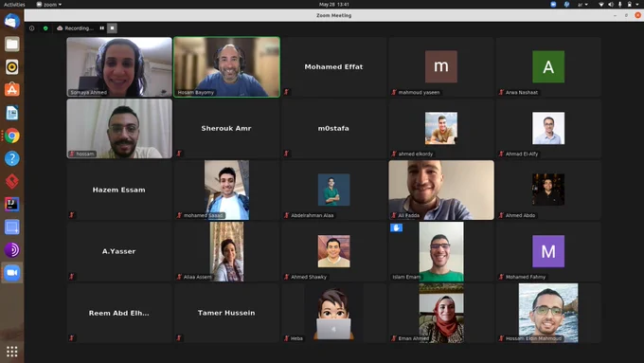Viewport: 644px width, 363px height.
Task: Click the mahmoud yaseen 'm' avatar
Action: pyautogui.click(x=441, y=66)
